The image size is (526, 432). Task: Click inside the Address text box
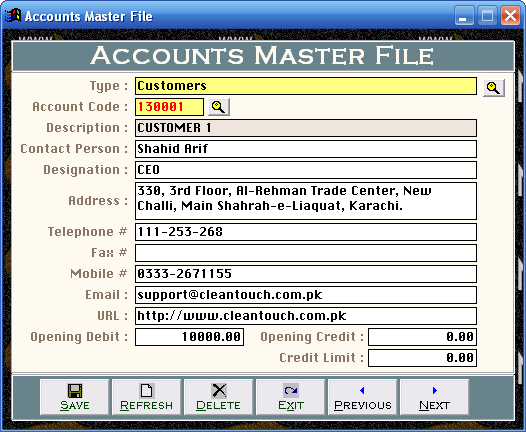(x=306, y=201)
